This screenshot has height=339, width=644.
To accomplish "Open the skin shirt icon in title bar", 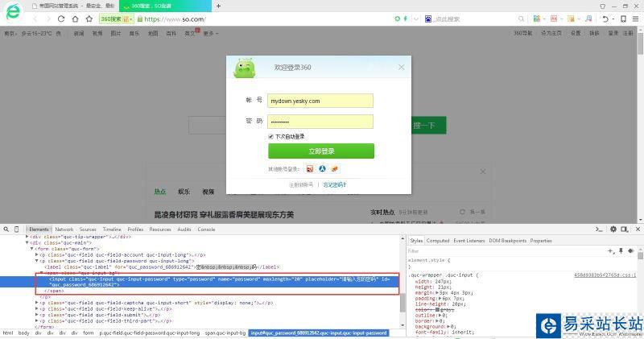I will point(602,6).
